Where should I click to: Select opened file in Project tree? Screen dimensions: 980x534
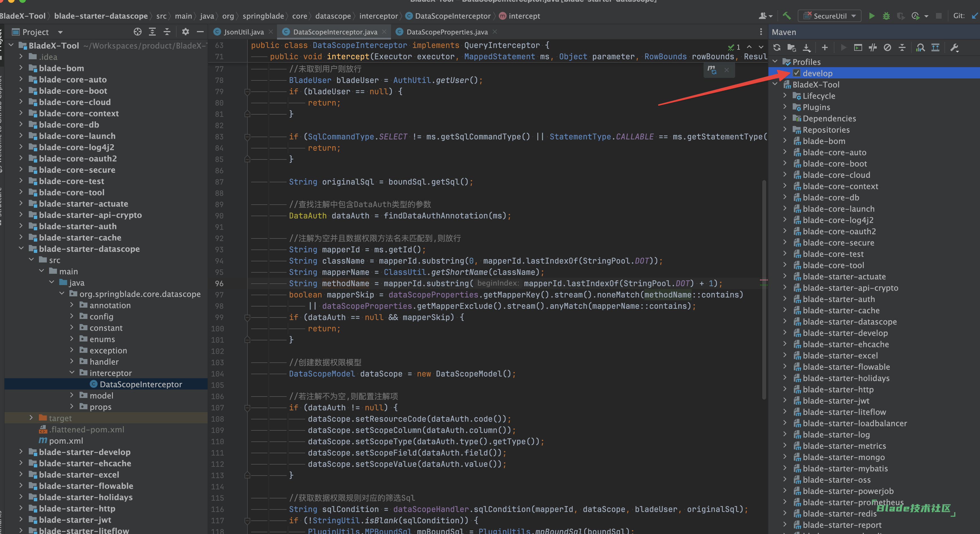pos(137,32)
